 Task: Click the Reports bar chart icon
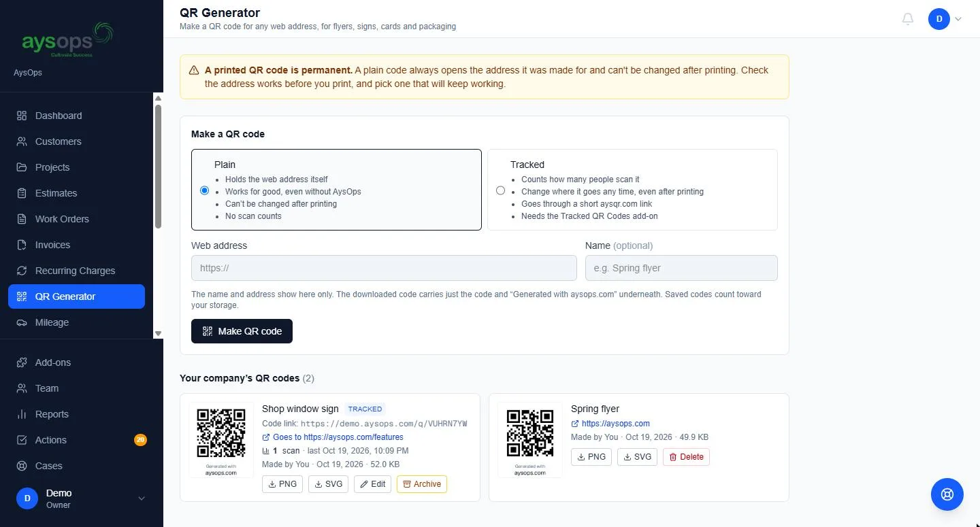coord(22,414)
